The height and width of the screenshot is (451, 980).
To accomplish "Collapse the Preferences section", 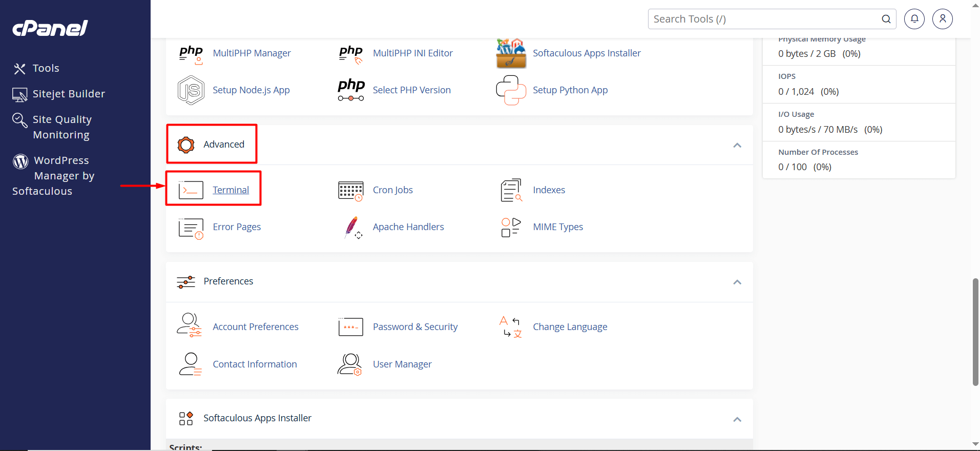I will (737, 282).
